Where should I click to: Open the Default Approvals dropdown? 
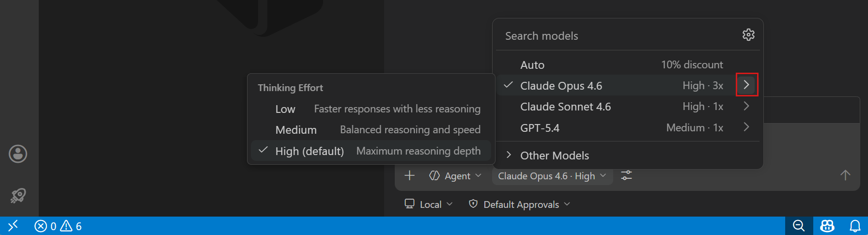coord(519,204)
